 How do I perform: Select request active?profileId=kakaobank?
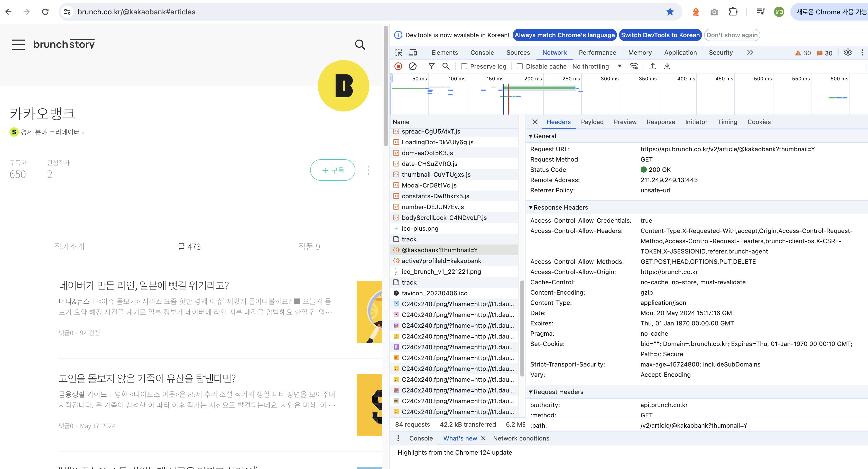pyautogui.click(x=454, y=261)
